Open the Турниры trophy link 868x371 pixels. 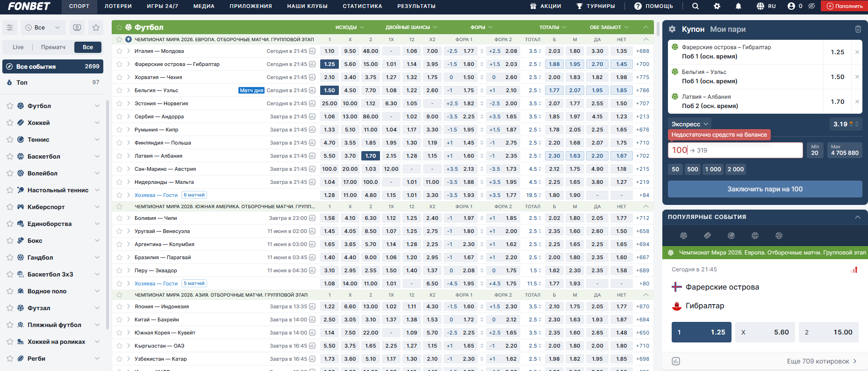595,6
